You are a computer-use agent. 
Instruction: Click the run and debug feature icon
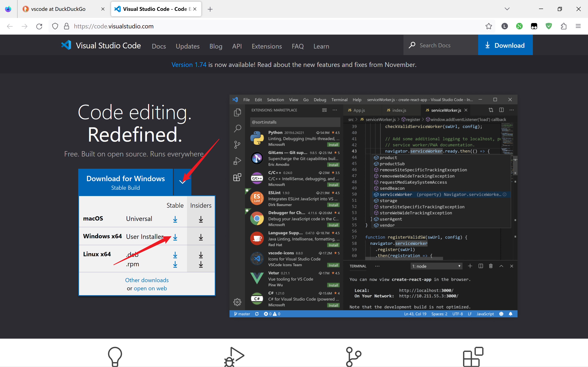(x=234, y=357)
